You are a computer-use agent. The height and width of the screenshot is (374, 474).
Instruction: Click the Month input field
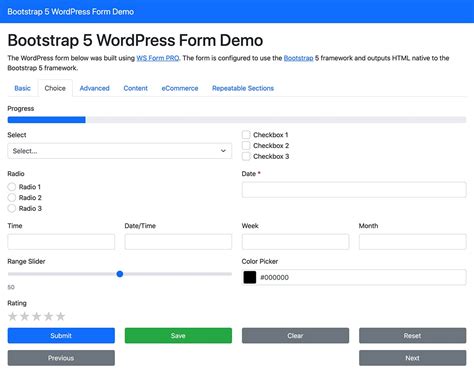pyautogui.click(x=413, y=242)
